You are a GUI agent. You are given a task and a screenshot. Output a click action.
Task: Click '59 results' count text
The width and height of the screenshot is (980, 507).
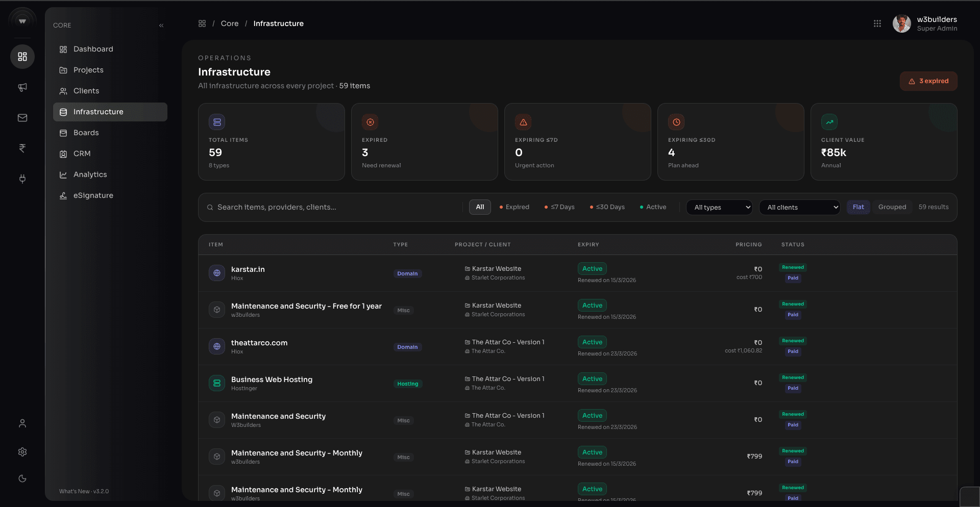[934, 207]
